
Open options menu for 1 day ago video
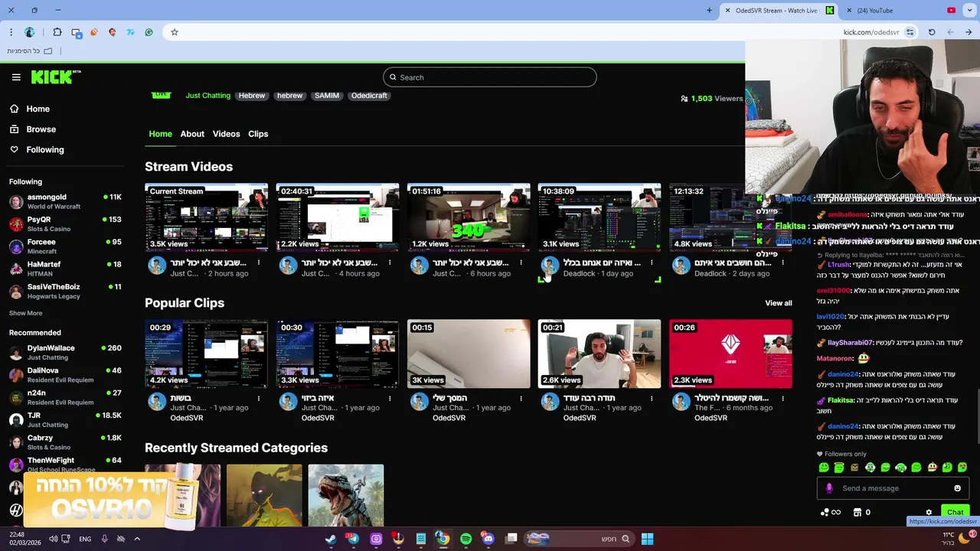click(652, 263)
